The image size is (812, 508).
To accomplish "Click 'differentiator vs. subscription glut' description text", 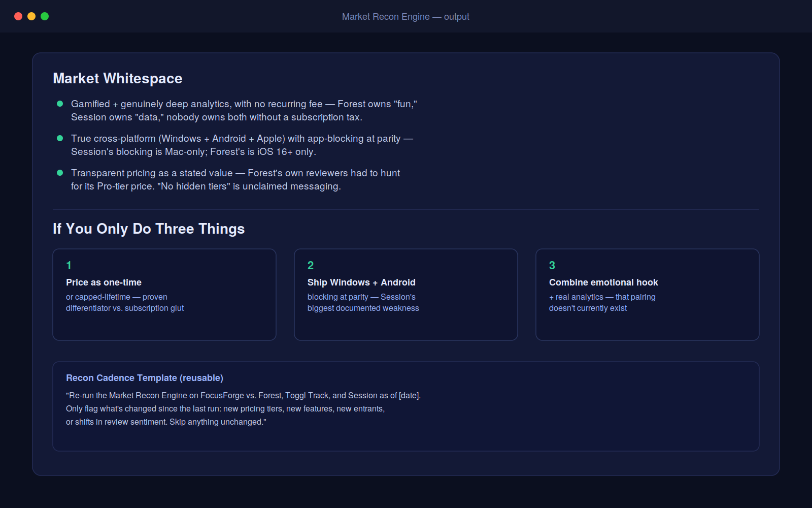I will tap(125, 308).
